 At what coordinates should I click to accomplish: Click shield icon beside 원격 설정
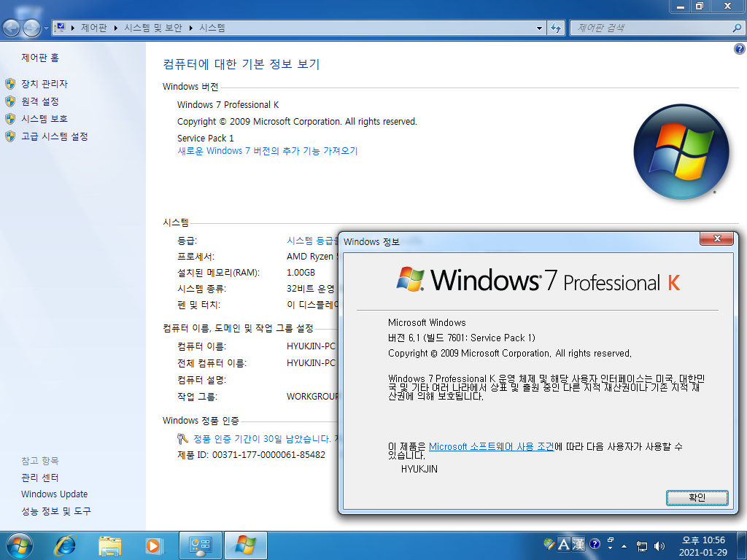pos(10,101)
